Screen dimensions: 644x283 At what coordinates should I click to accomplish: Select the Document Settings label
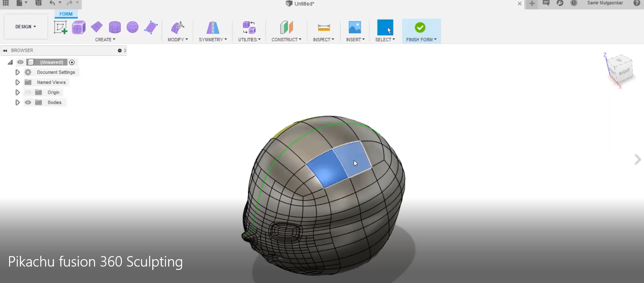(56, 72)
